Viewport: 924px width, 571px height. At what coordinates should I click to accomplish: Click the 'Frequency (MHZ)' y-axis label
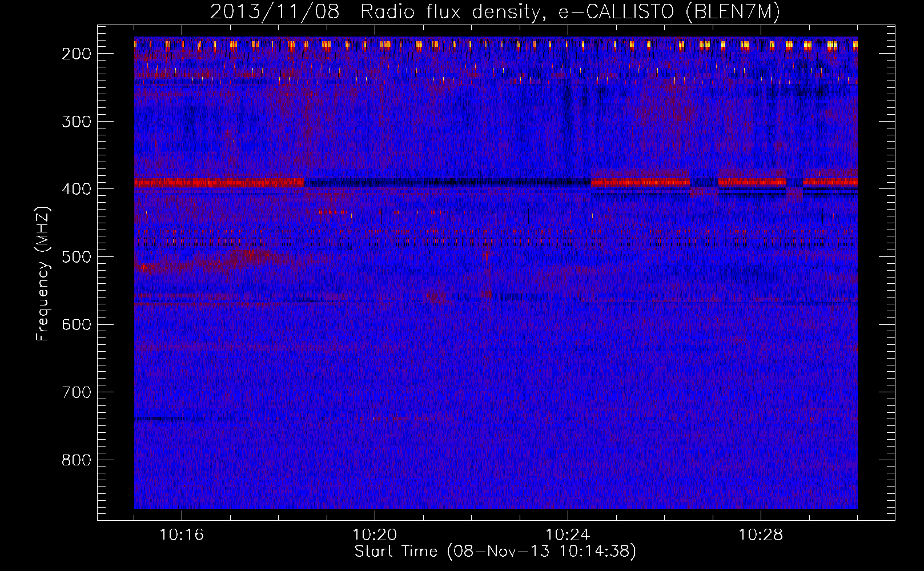[x=42, y=274]
